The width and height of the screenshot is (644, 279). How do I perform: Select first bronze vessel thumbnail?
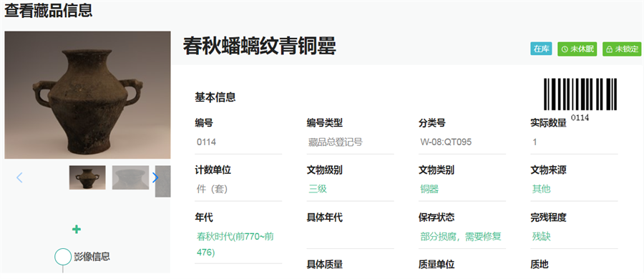(87, 177)
